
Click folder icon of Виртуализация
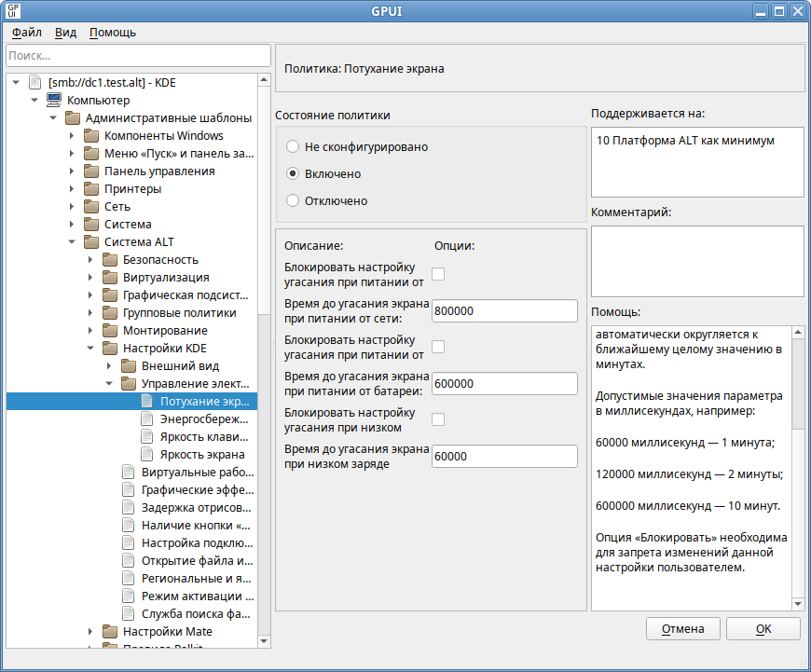coord(110,278)
